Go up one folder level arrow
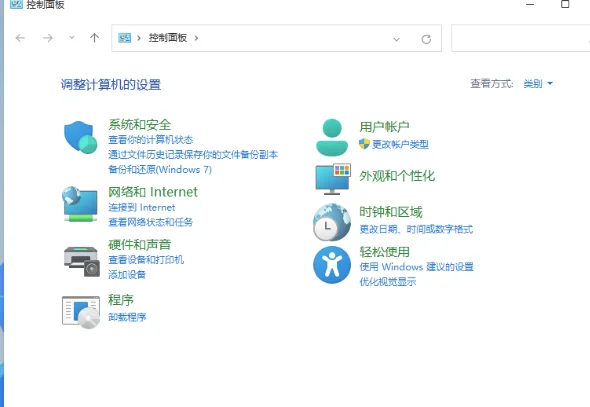 94,38
